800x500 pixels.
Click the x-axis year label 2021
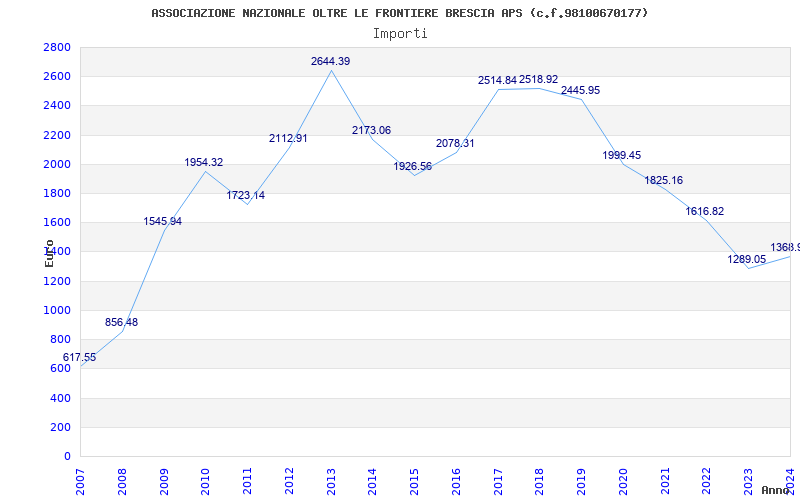[x=665, y=482]
